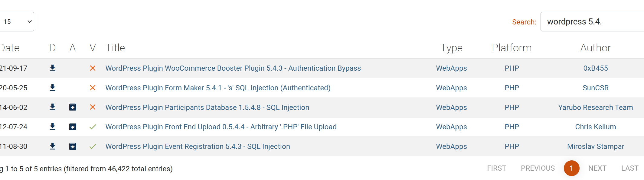Download the WooCommerce Booster exploit
Image resolution: width=644 pixels, height=180 pixels.
coord(52,68)
